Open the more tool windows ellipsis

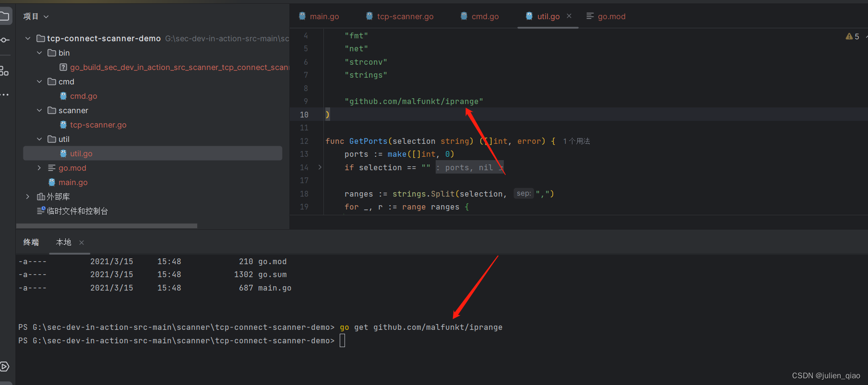[x=4, y=95]
